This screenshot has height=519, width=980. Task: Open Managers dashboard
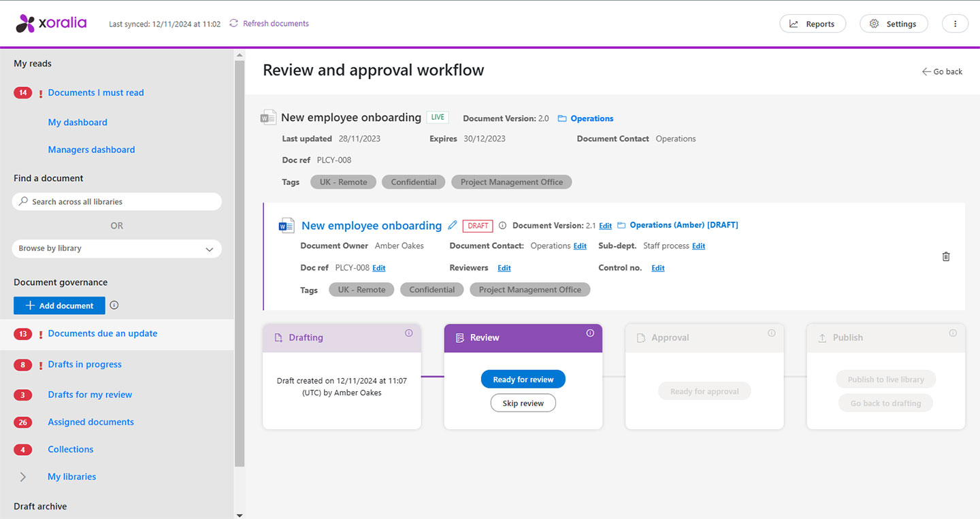[91, 150]
